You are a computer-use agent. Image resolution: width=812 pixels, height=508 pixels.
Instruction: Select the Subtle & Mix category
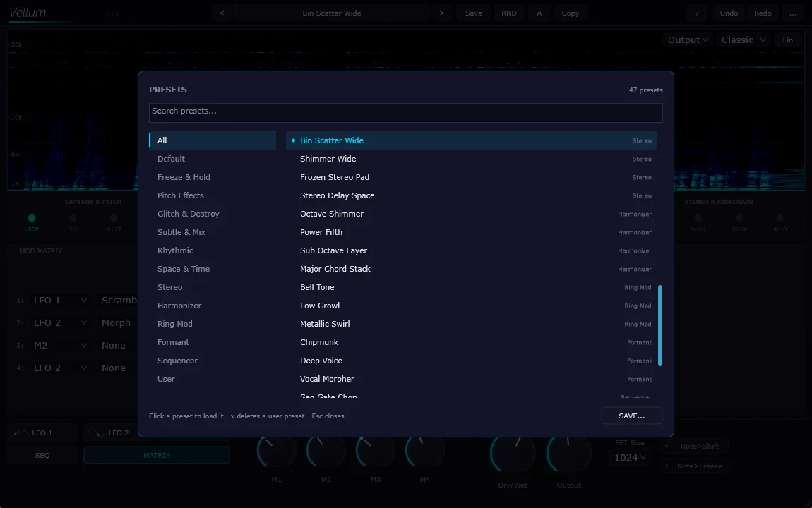pos(213,232)
